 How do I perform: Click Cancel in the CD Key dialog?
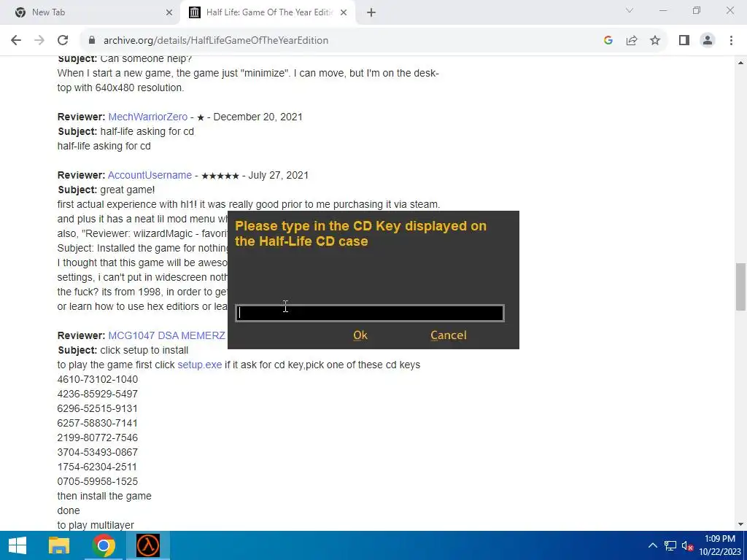pos(449,335)
